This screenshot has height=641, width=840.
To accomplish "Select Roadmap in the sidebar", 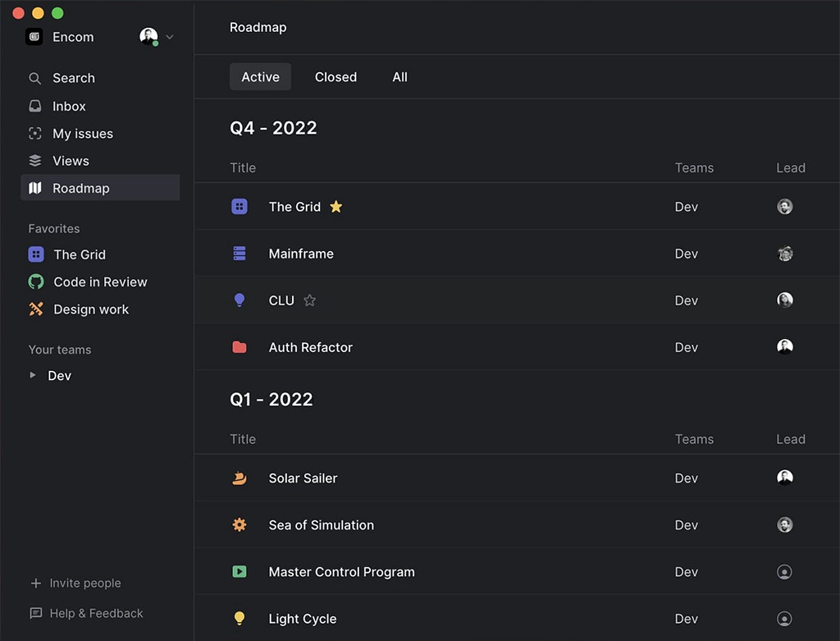I will coord(99,188).
